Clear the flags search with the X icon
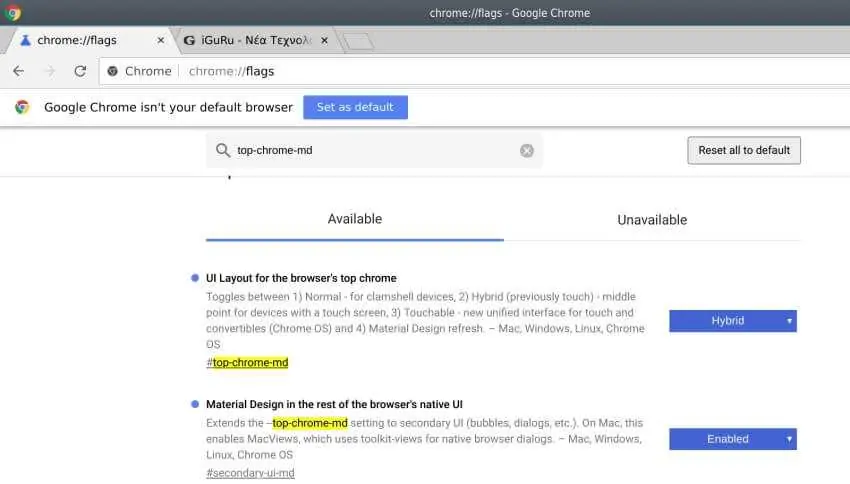The image size is (850, 484). pos(526,151)
